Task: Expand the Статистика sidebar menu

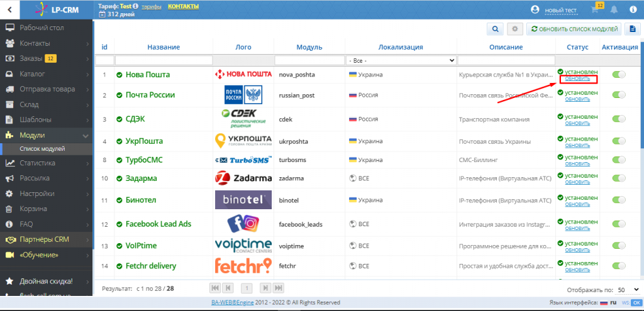Action: [x=46, y=163]
